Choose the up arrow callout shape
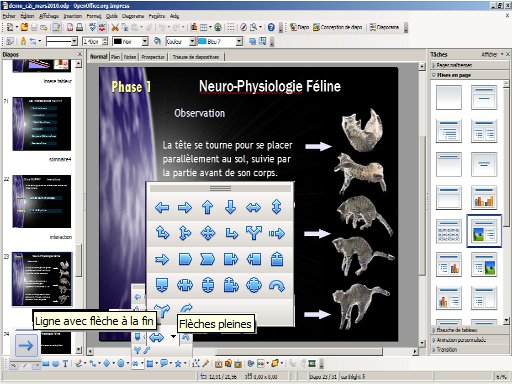512x384 pixels. tap(277, 259)
